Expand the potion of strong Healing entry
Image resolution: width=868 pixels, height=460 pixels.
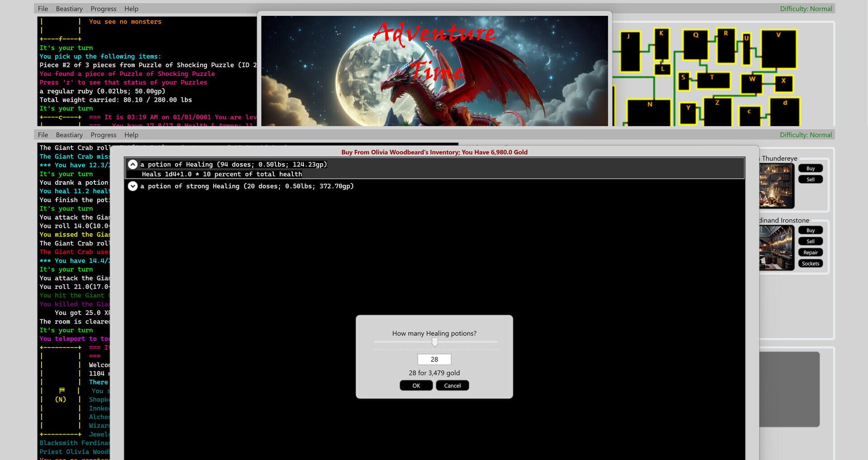tap(132, 186)
